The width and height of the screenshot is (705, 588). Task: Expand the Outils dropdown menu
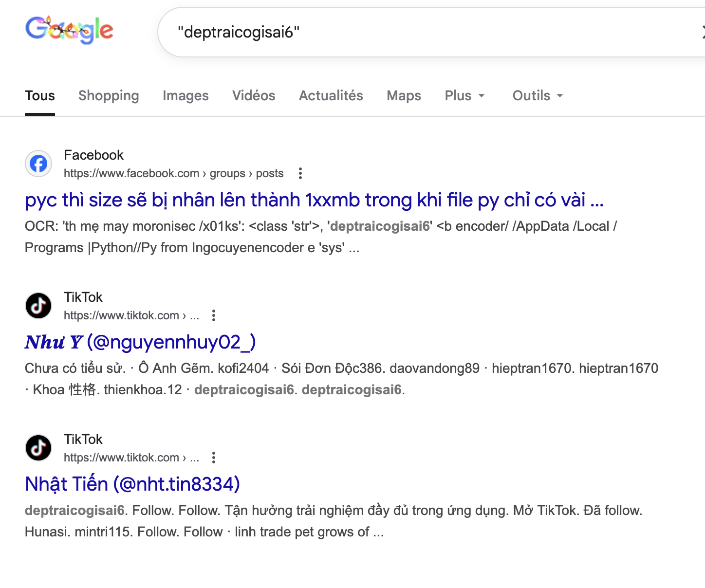coord(538,95)
